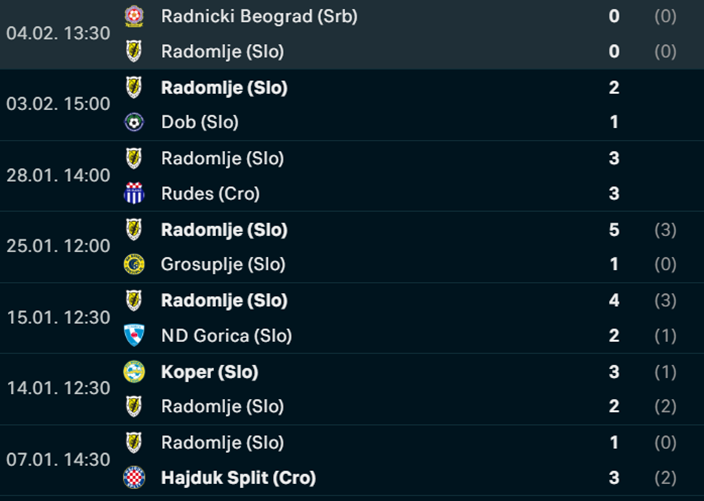The width and height of the screenshot is (704, 501).
Task: Click the Radnicki Beograd club crest
Action: pos(134,16)
